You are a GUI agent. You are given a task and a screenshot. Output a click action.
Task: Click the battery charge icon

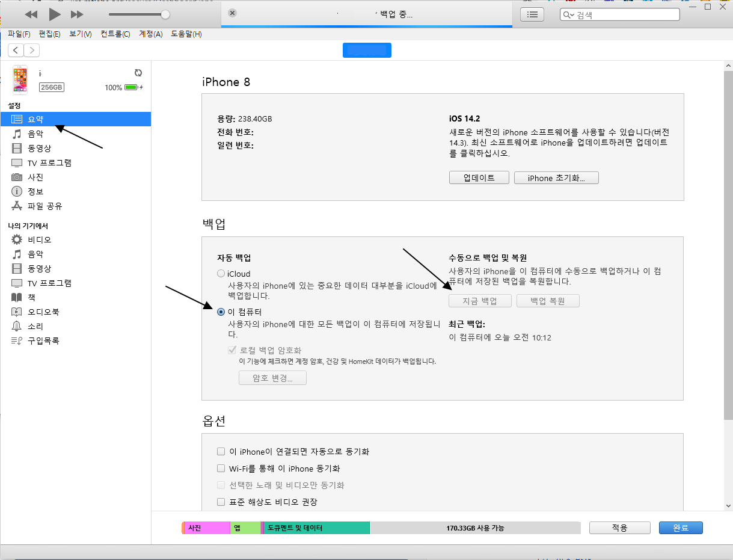132,87
